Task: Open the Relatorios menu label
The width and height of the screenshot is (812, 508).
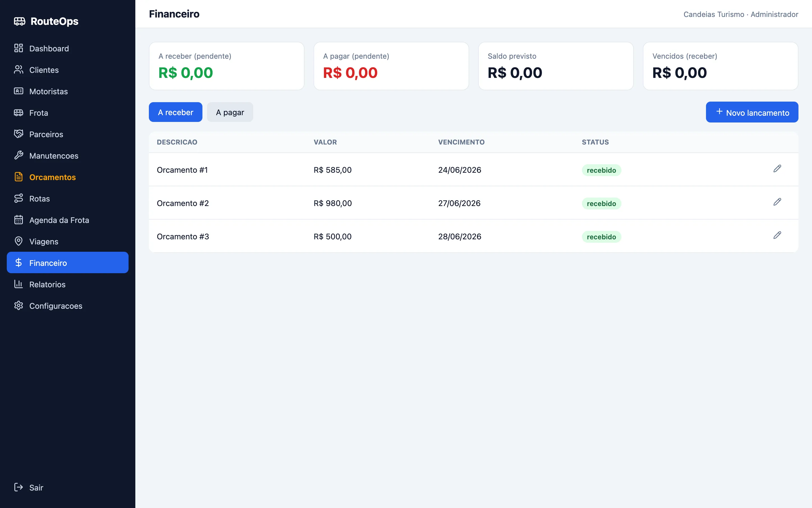Action: point(47,284)
